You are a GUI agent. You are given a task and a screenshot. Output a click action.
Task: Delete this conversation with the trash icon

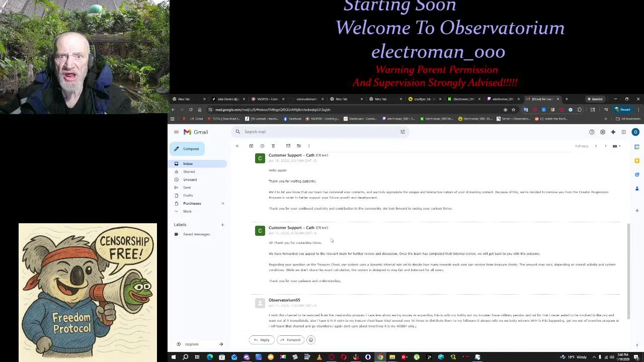click(x=273, y=146)
